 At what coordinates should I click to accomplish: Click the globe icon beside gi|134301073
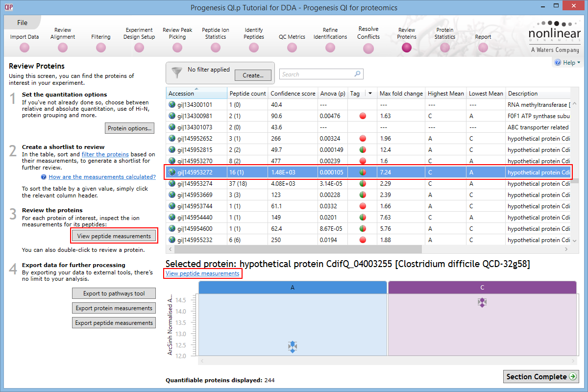point(172,127)
